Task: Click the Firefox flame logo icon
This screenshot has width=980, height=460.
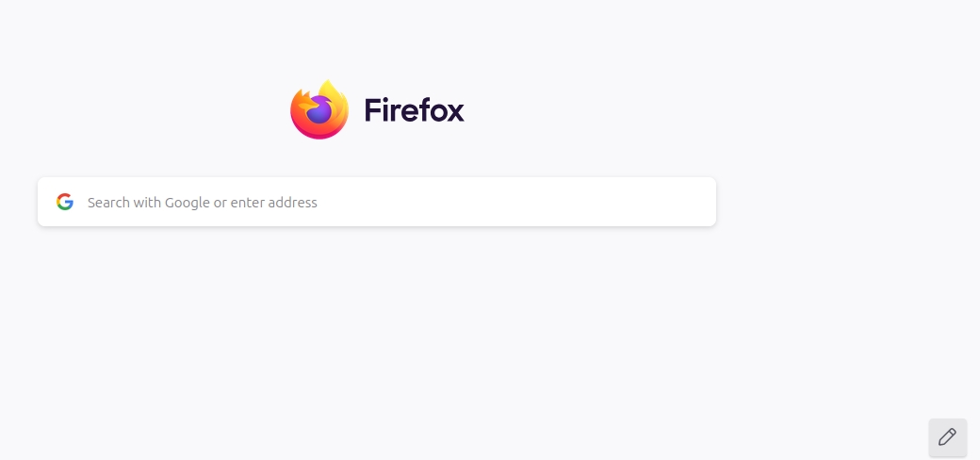Action: (x=319, y=109)
